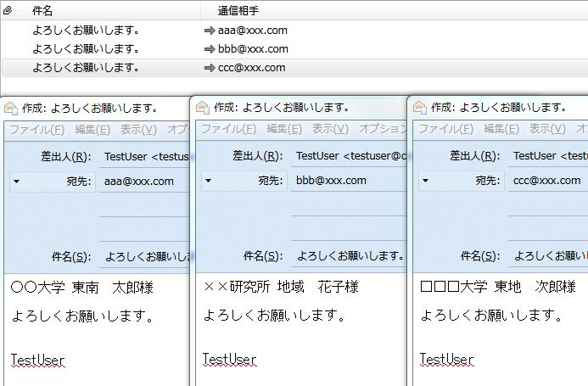
Task: Sort by the 通信相手 column header
Action: tap(238, 10)
